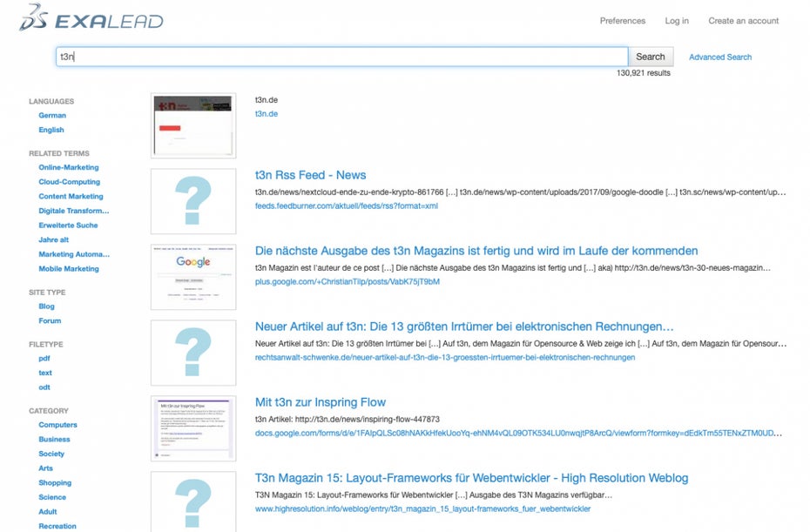Click the SITE TYPE section heading
810x532 pixels.
[x=47, y=293]
